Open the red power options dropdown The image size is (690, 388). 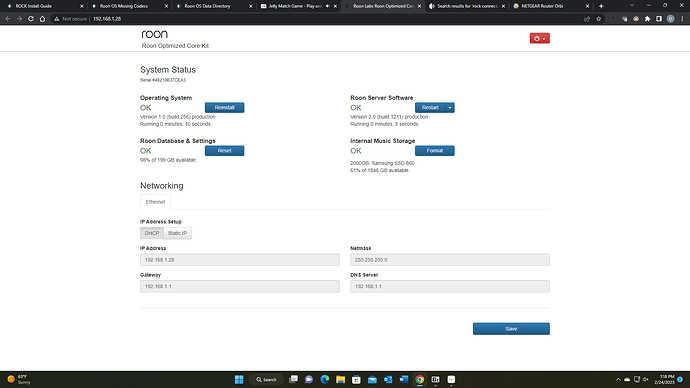[x=540, y=38]
